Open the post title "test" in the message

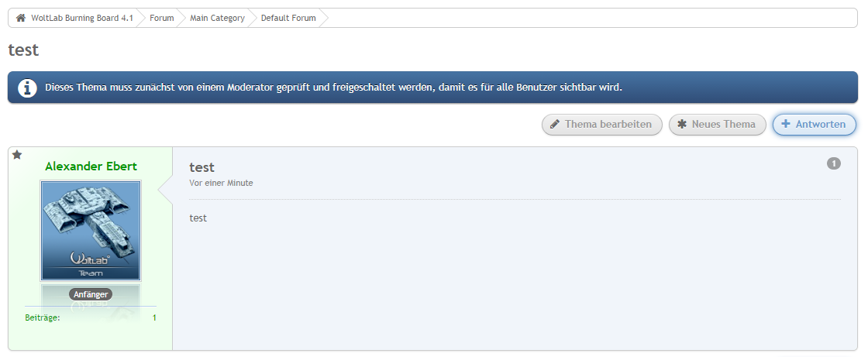pyautogui.click(x=201, y=167)
